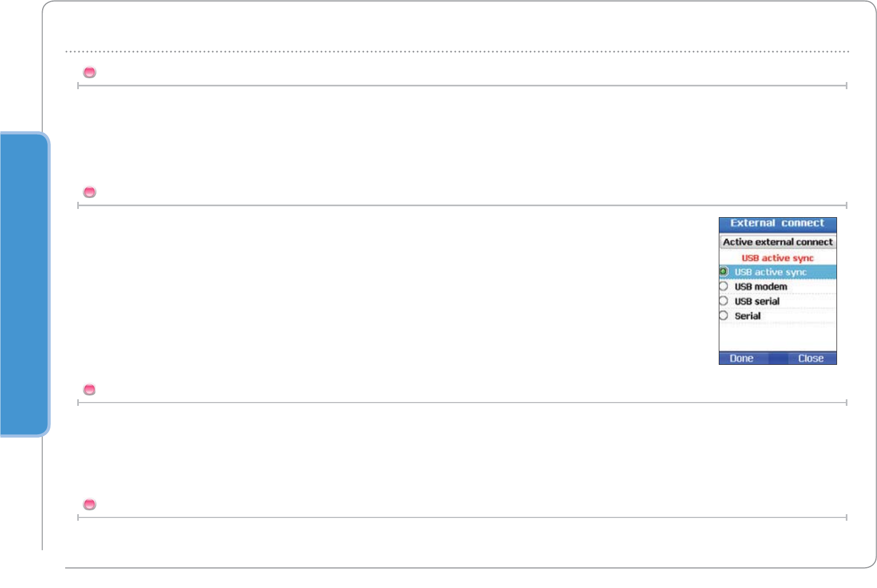The height and width of the screenshot is (588, 877).
Task: Click the USB modem label text
Action: [760, 287]
